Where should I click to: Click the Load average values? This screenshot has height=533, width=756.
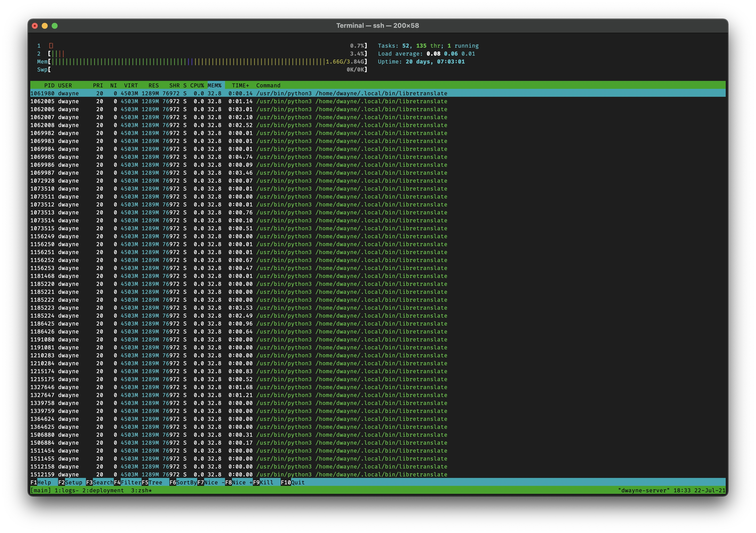tap(451, 54)
